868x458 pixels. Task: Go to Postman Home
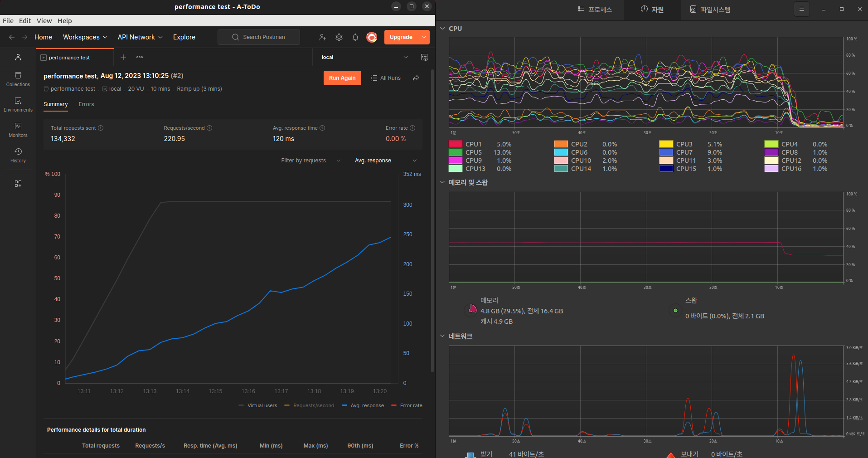pos(43,37)
